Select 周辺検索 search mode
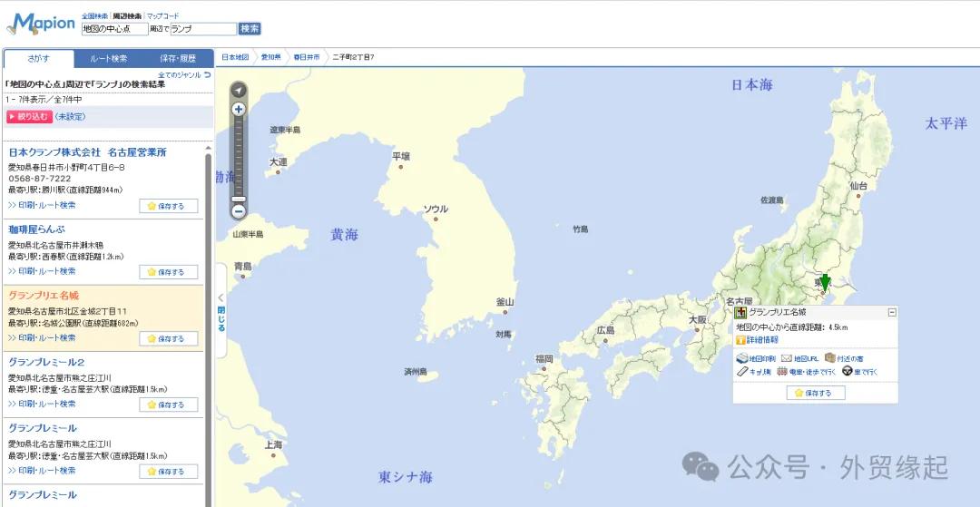Screen dimensions: 980x507 pyautogui.click(x=127, y=15)
